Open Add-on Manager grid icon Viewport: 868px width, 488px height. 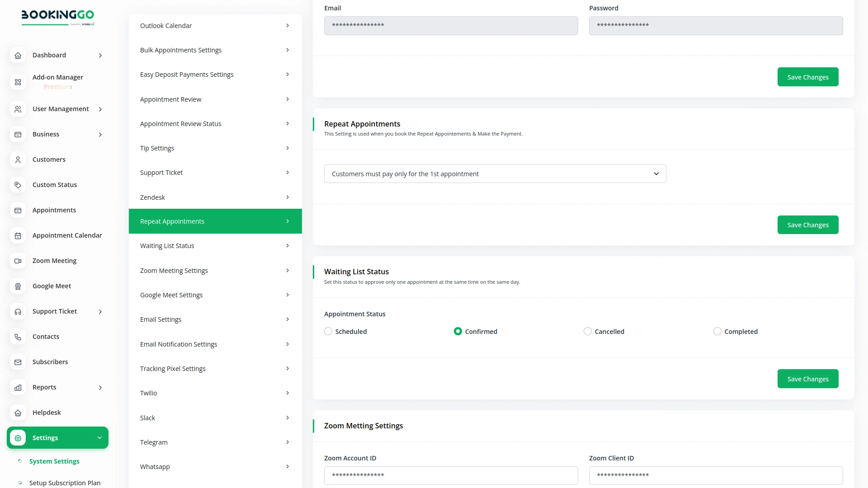tap(18, 82)
